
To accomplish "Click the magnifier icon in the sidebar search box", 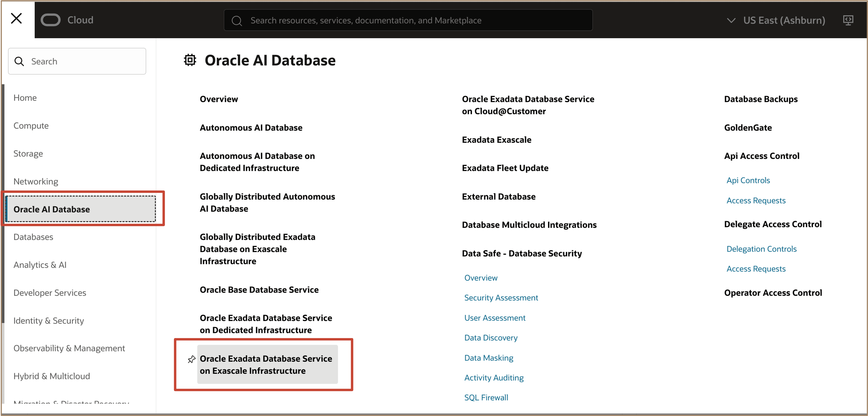I will click(19, 61).
